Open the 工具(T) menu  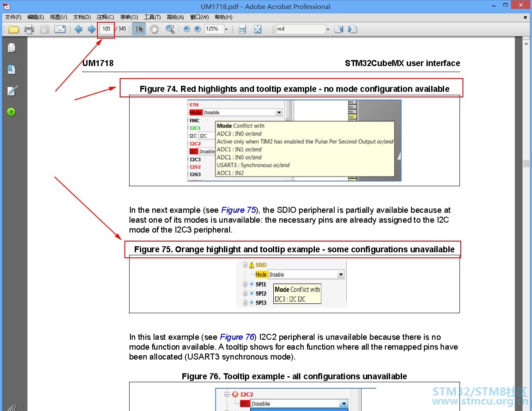pos(152,17)
